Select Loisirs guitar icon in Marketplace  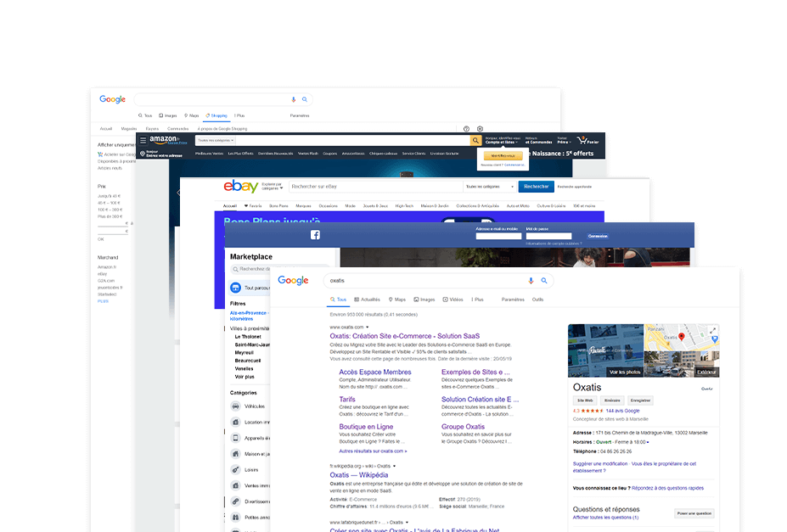tap(235, 470)
